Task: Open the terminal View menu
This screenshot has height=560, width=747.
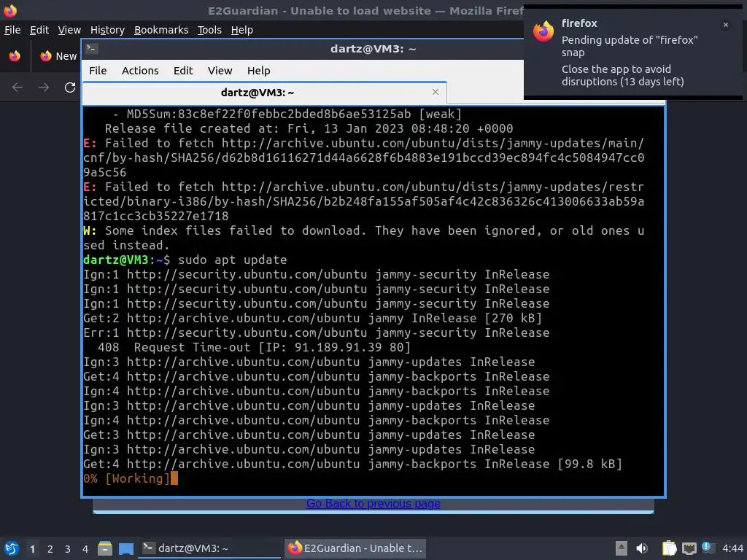Action: click(220, 71)
